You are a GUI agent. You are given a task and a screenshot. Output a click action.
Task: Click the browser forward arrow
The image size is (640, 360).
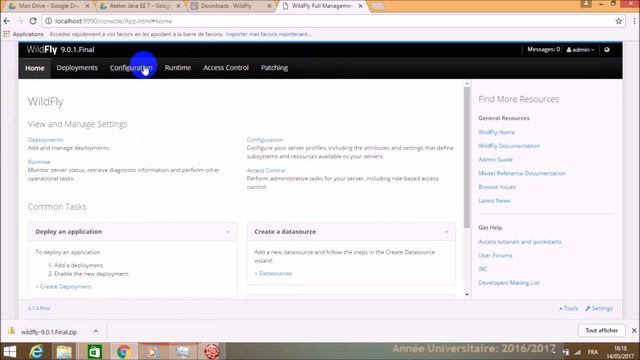tap(20, 21)
